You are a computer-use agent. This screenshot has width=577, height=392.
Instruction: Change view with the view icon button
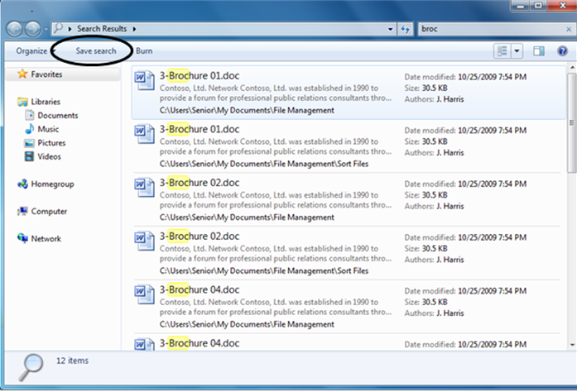click(x=502, y=50)
